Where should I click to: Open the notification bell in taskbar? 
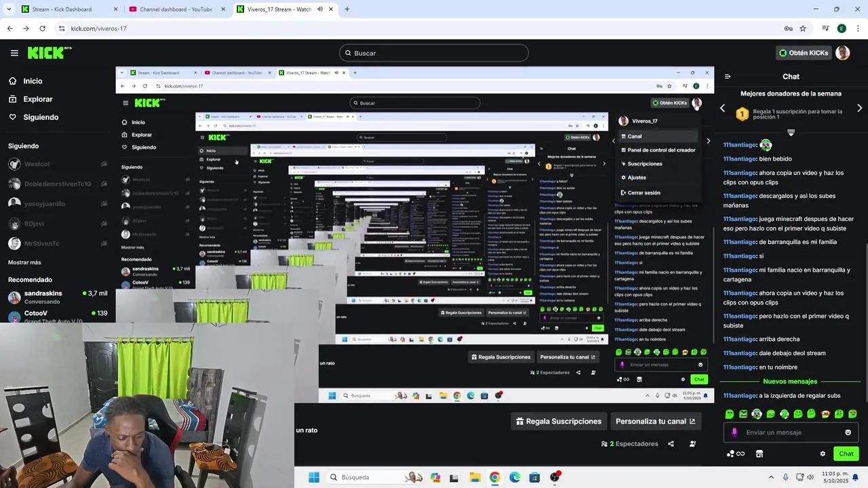(856, 477)
